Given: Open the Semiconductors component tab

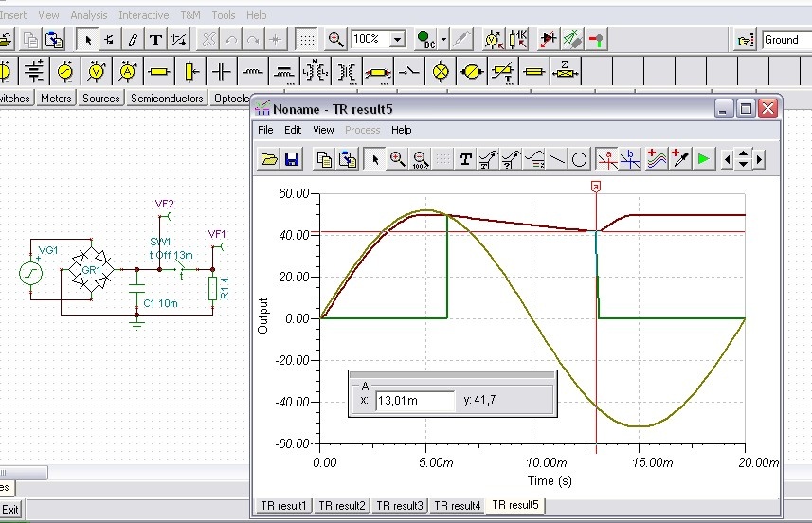Looking at the screenshot, I should (167, 98).
